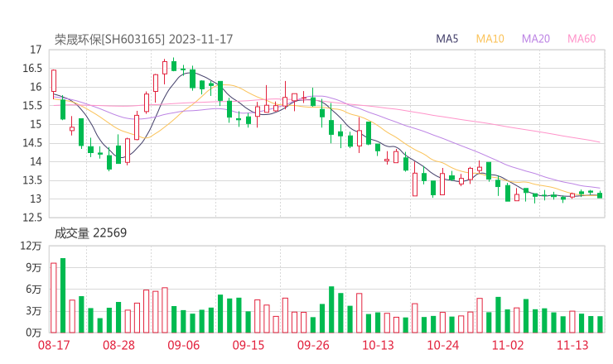Select the first red candlestick at 08-17
The width and height of the screenshot is (613, 364).
click(x=54, y=84)
